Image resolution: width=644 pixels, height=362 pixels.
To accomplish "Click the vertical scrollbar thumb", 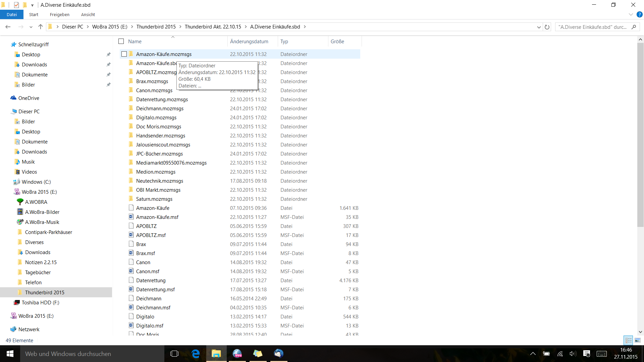I will click(x=640, y=134).
